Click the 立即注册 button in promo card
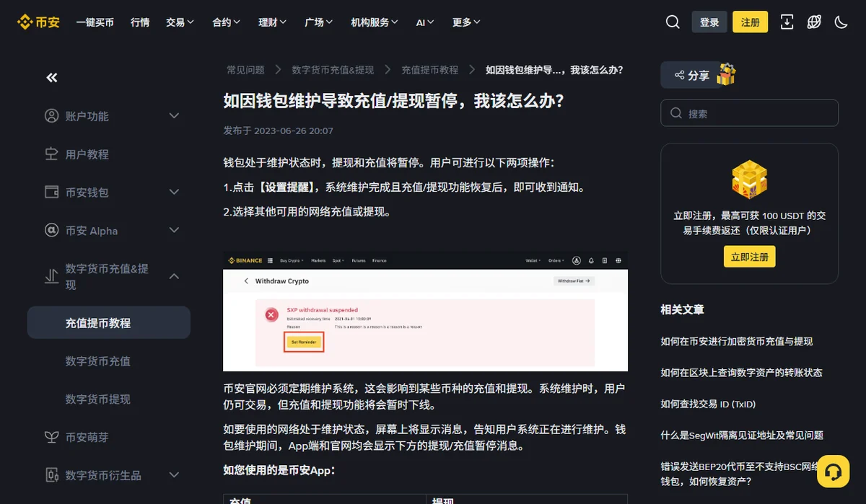 click(x=750, y=257)
